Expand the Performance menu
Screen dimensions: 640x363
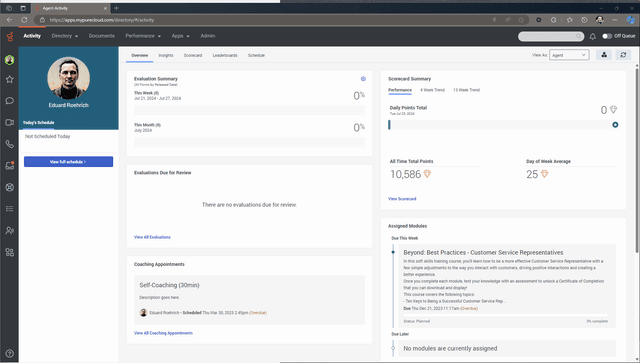(143, 36)
